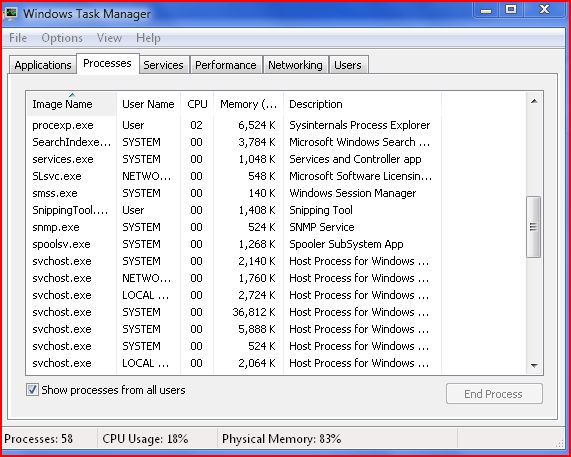Switch to the Performance tab

point(226,65)
